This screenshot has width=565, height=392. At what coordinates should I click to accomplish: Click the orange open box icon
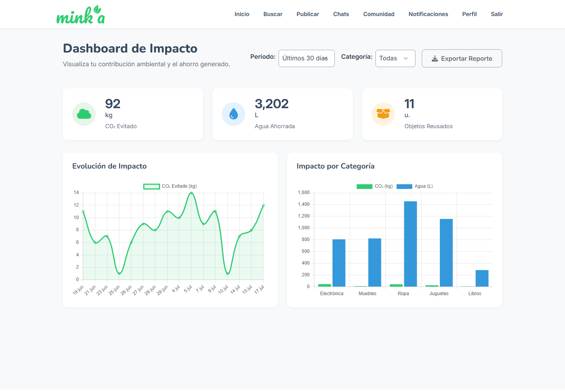coord(383,114)
